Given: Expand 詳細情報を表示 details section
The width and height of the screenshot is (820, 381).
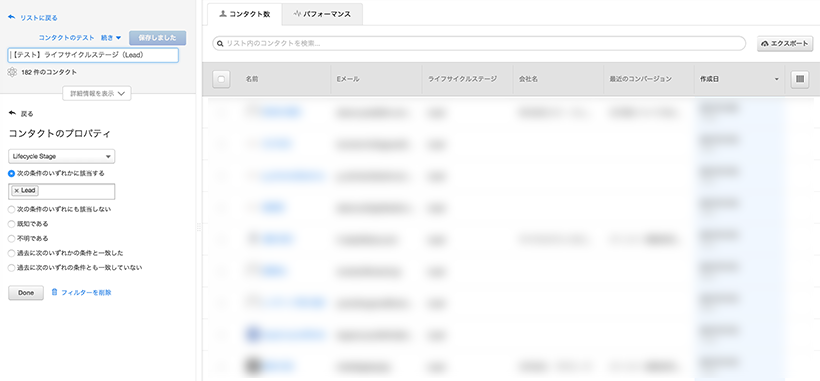Looking at the screenshot, I should click(x=97, y=94).
